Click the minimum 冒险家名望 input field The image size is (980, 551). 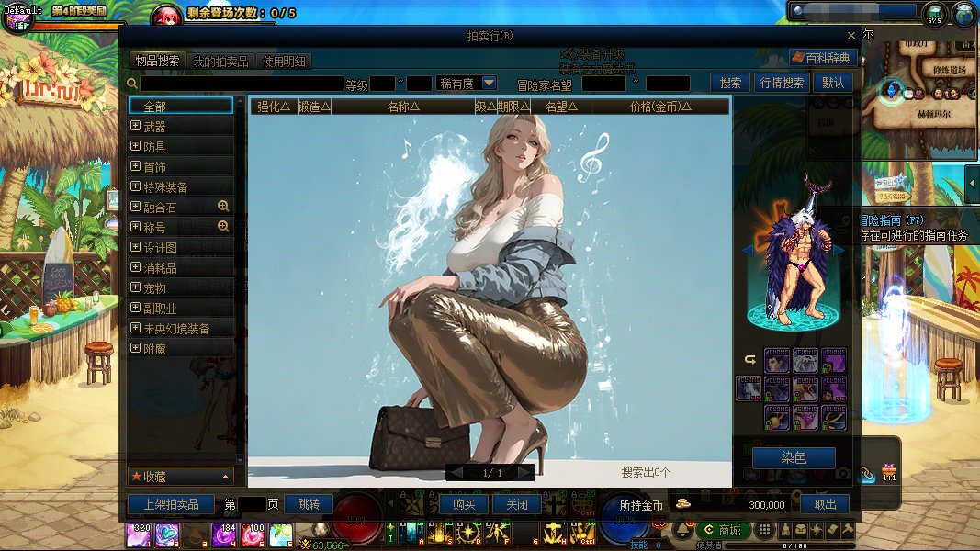coord(603,84)
